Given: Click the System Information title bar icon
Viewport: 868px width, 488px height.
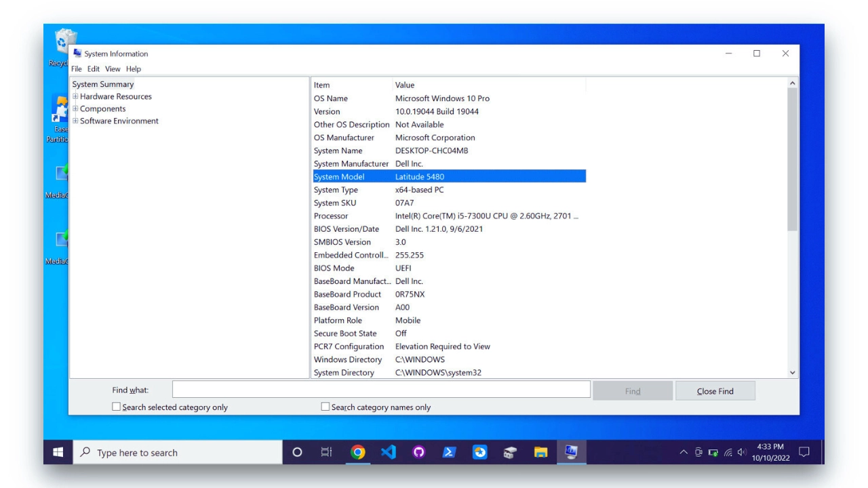Looking at the screenshot, I should point(77,54).
